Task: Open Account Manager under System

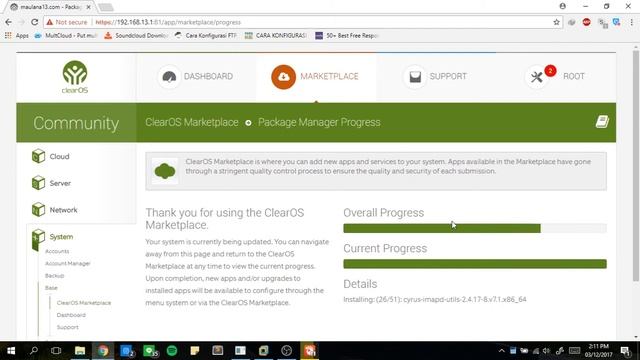Action: (68, 264)
